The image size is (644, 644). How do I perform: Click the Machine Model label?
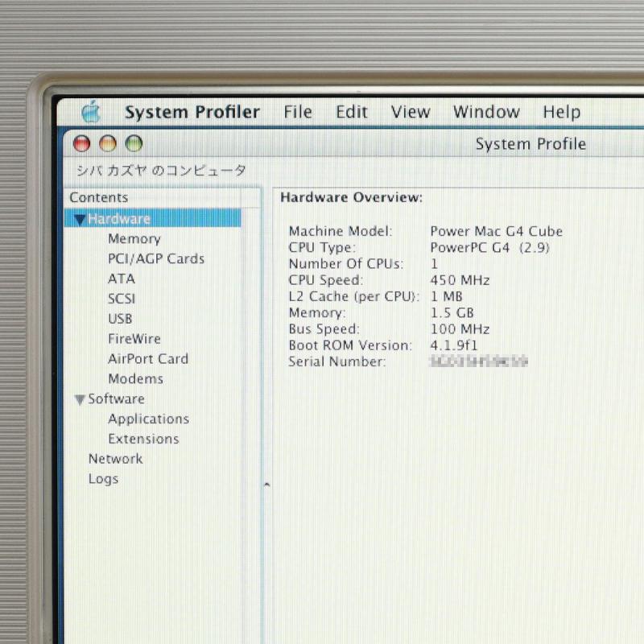(x=341, y=231)
